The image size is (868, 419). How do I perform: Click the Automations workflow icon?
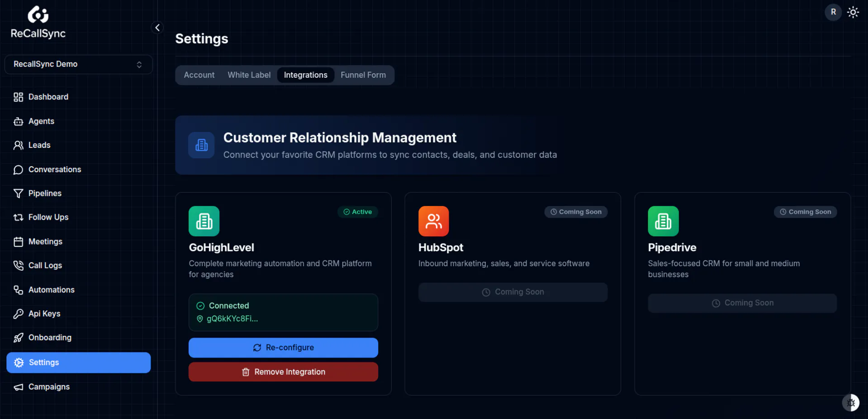18,290
